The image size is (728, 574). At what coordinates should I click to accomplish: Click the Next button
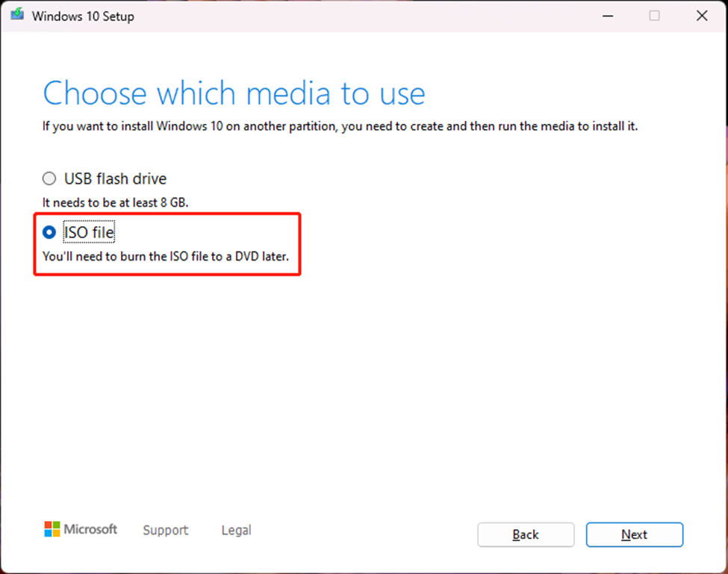click(634, 534)
